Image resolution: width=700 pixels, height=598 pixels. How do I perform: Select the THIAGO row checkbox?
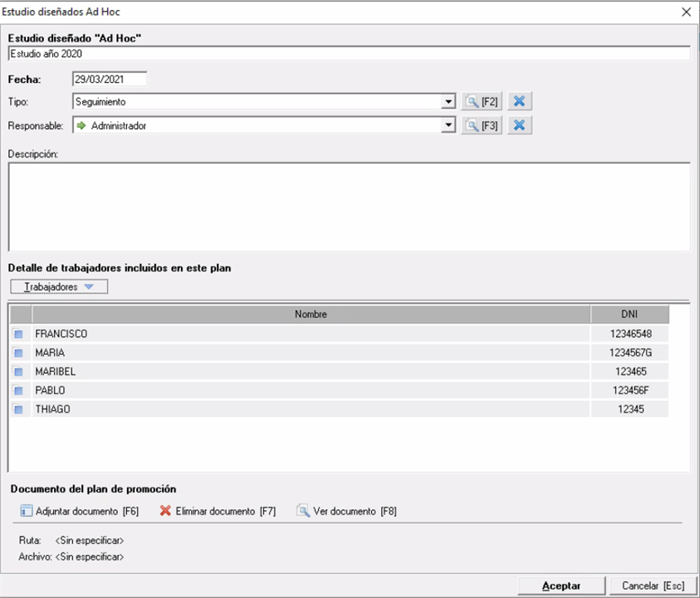tap(18, 409)
